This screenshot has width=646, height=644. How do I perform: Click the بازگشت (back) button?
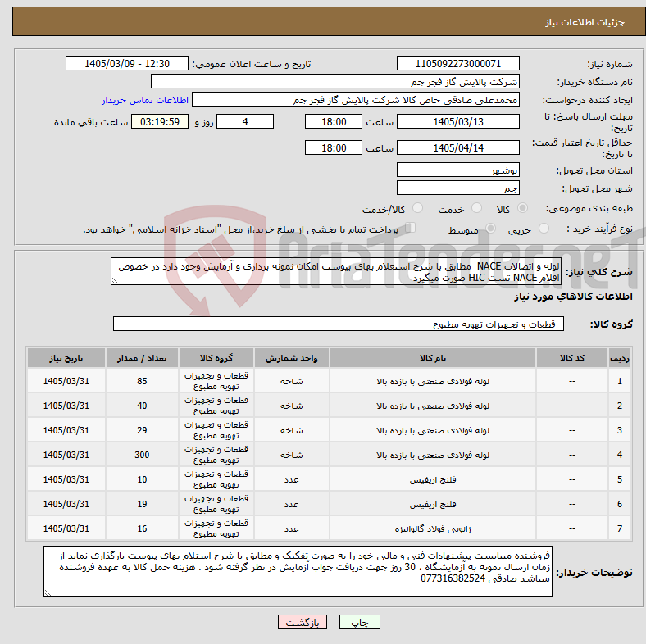coord(302,622)
